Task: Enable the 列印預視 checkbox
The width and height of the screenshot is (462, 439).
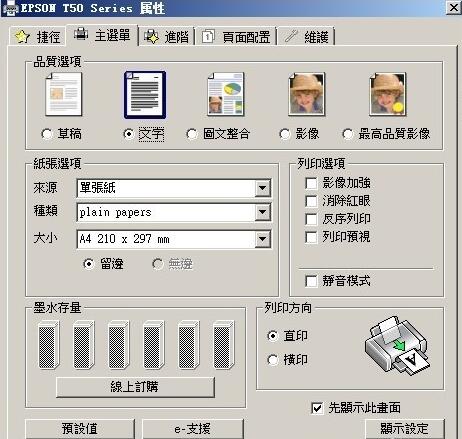Action: pos(311,237)
